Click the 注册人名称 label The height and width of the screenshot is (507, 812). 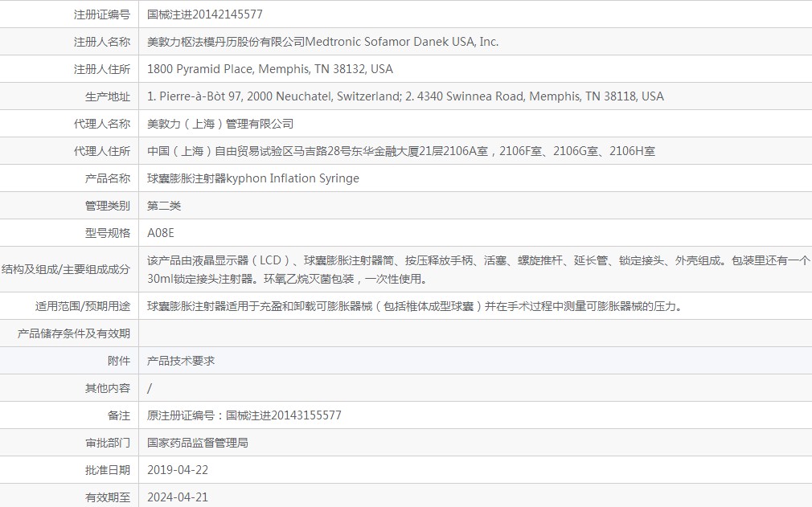click(102, 42)
